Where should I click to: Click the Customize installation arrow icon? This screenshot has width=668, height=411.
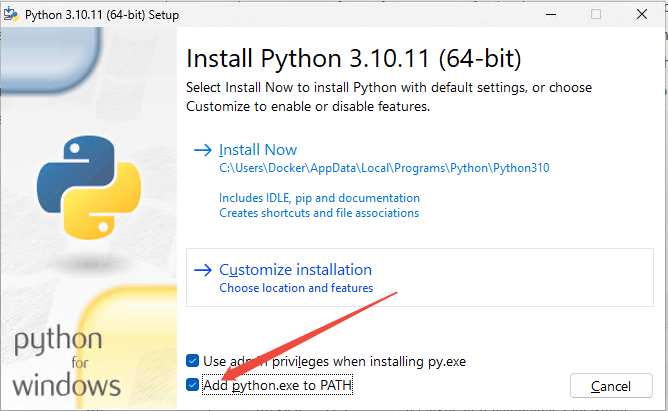click(203, 270)
